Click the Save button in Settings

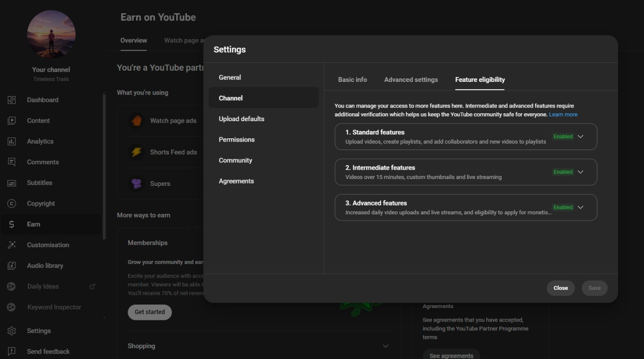(594, 288)
